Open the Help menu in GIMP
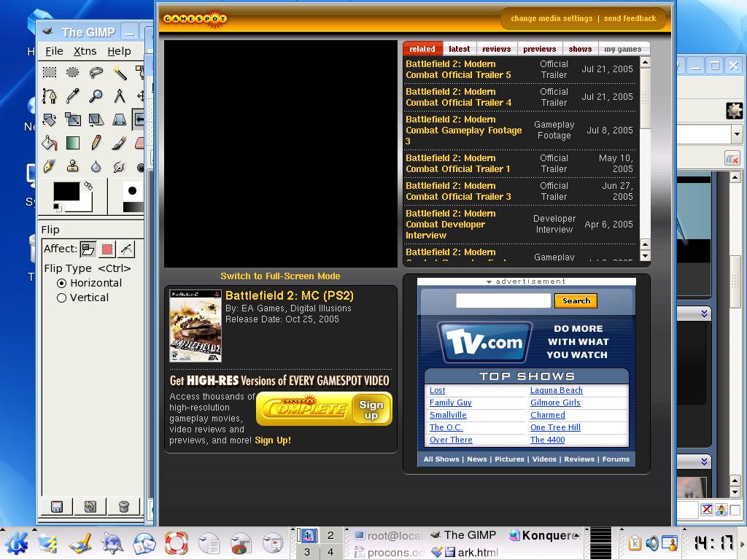747x560 pixels. (x=119, y=51)
